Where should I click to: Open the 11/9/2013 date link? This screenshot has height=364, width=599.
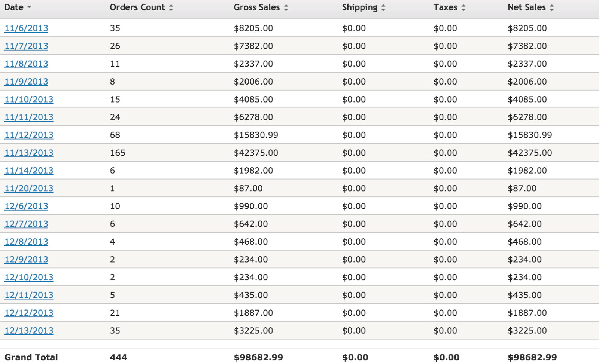(26, 82)
